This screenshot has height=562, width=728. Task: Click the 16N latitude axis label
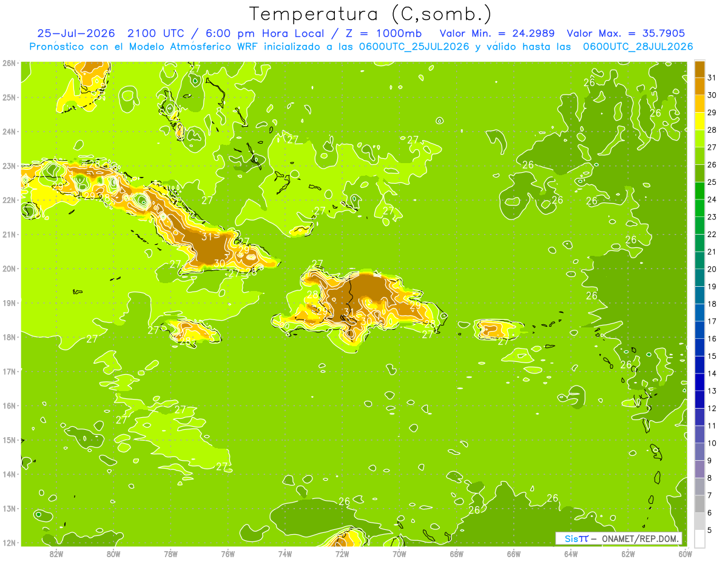pyautogui.click(x=8, y=406)
